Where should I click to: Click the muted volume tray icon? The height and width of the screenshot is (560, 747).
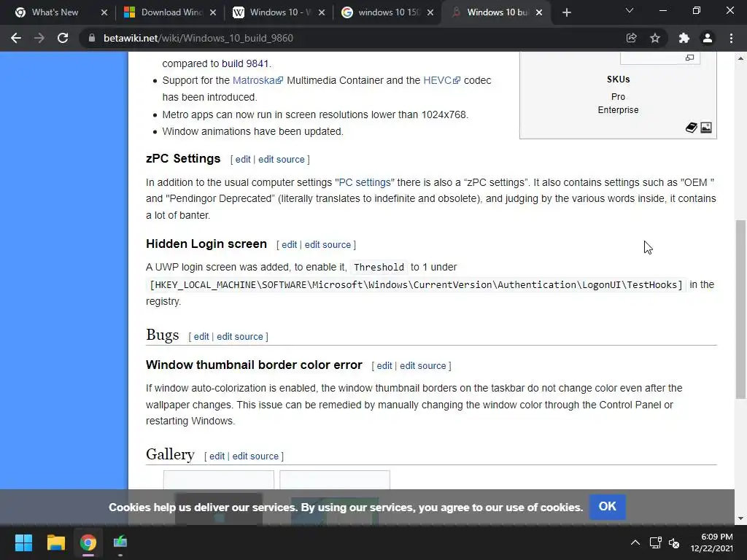[673, 542]
